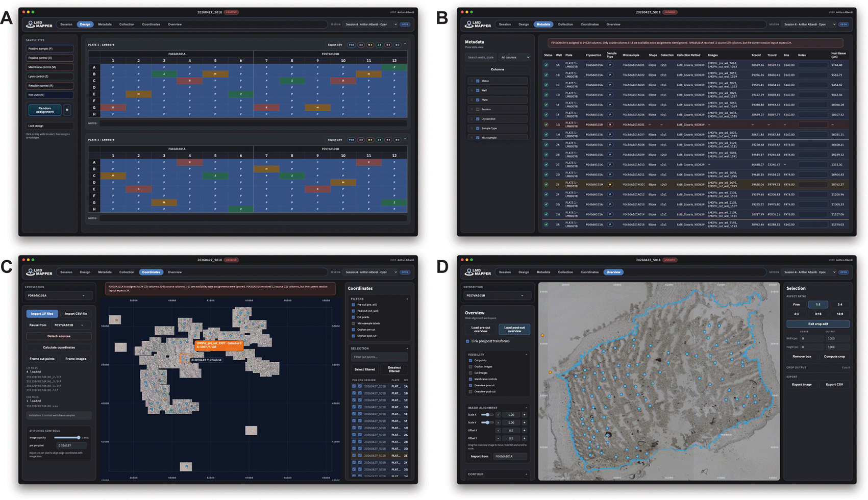
Task: Click Plate 1 'P 84' count badge, panel A
Action: pyautogui.click(x=352, y=45)
